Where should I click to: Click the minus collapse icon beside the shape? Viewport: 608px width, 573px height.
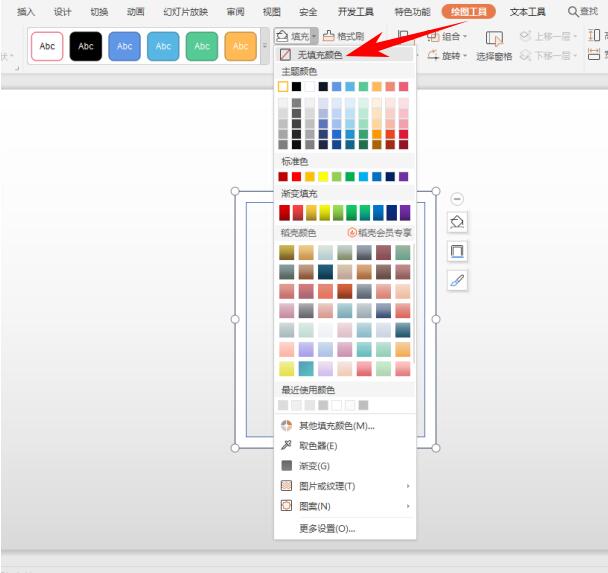pos(457,199)
